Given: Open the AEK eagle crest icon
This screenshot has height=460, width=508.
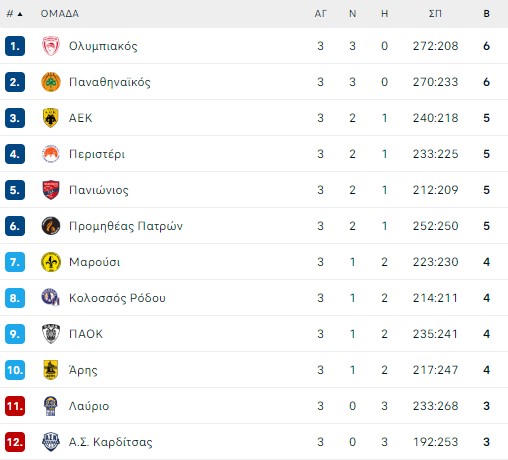Looking at the screenshot, I should coord(51,118).
